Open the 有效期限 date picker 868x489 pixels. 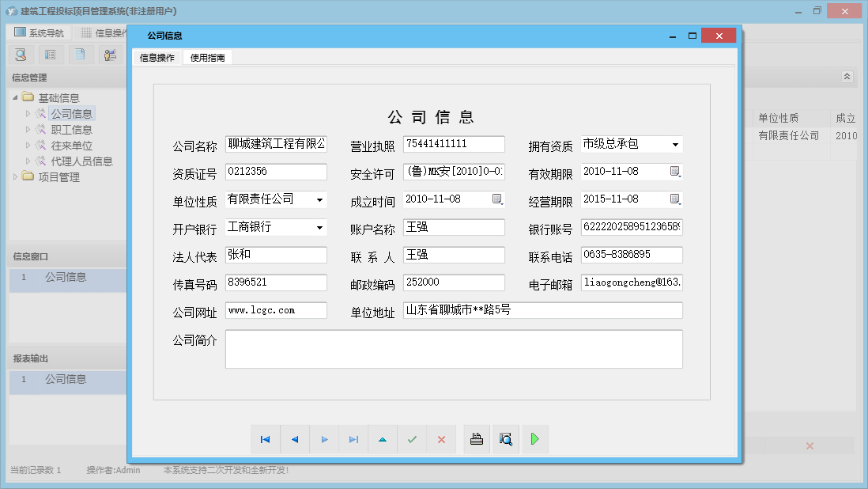(675, 172)
